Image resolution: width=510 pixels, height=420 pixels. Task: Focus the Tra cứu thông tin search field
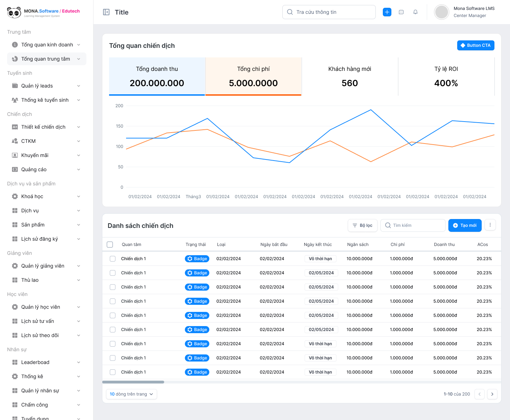[329, 12]
